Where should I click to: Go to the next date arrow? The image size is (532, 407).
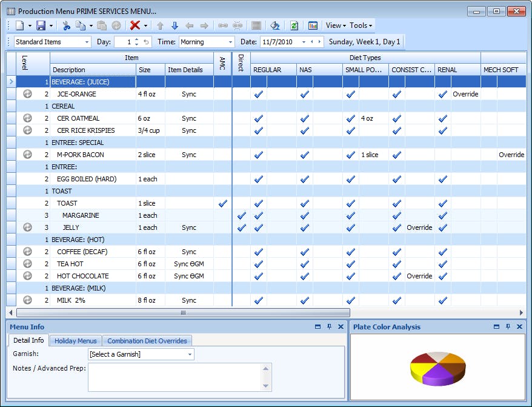click(319, 42)
